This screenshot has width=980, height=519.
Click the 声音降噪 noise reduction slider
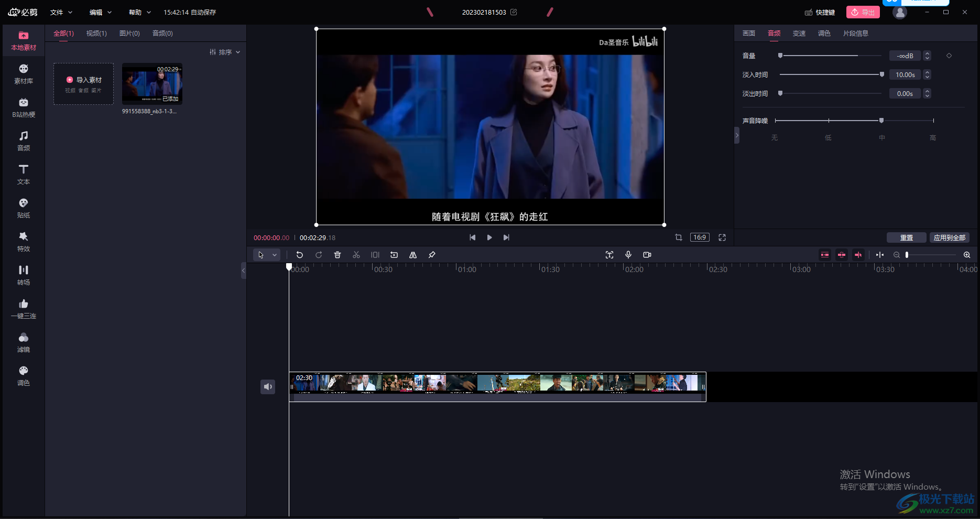[854, 121]
